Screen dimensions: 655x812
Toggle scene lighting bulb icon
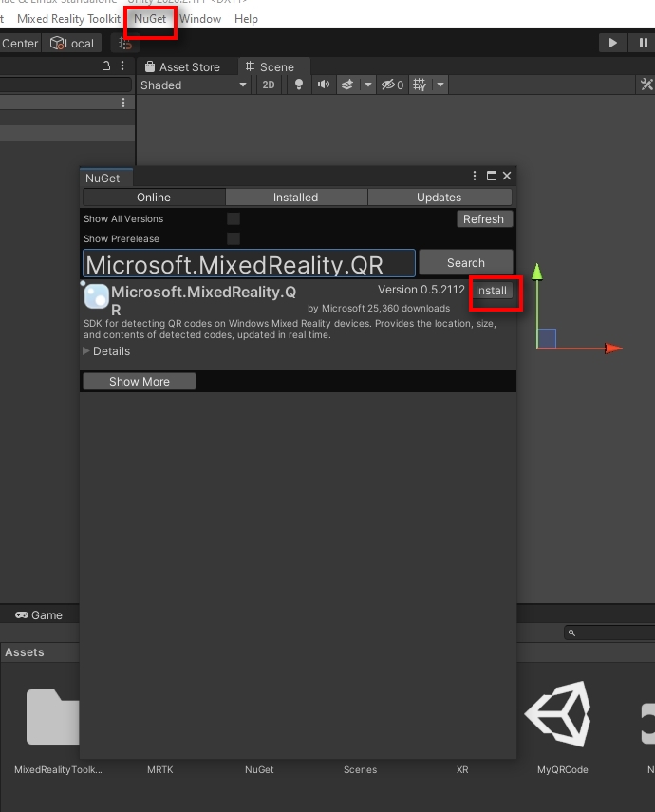(x=299, y=85)
